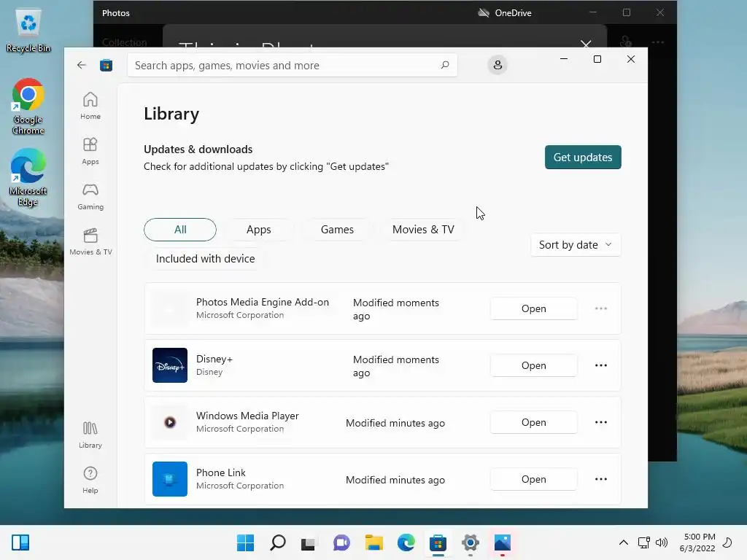Image resolution: width=747 pixels, height=560 pixels.
Task: Open more options for Disney+
Action: click(601, 365)
